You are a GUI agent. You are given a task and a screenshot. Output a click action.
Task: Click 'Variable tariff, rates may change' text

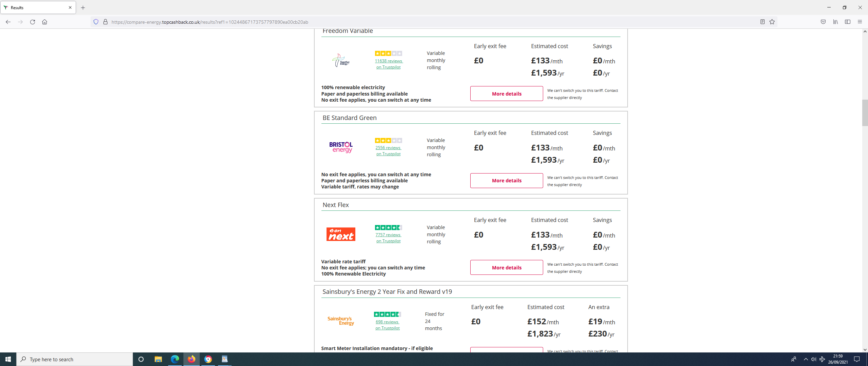click(360, 187)
